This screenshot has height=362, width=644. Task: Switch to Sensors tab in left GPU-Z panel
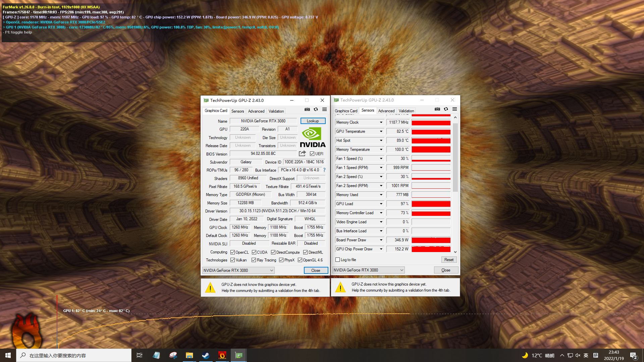(x=237, y=111)
